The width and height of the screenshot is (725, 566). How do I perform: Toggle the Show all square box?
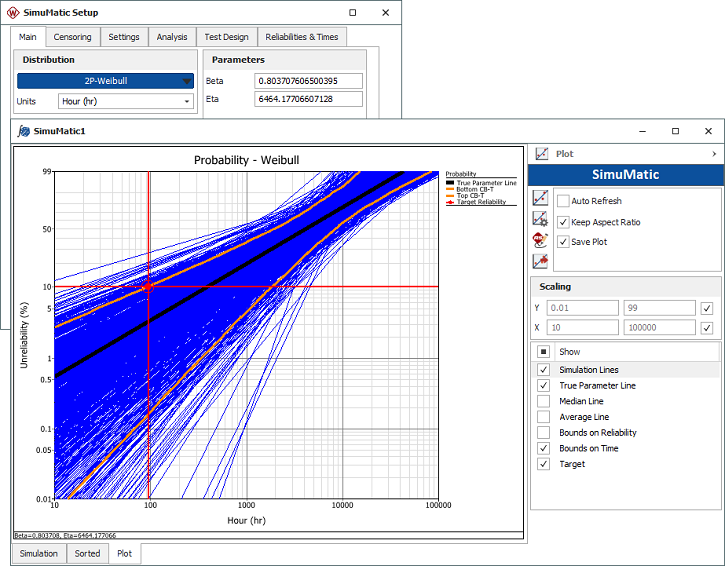[544, 352]
